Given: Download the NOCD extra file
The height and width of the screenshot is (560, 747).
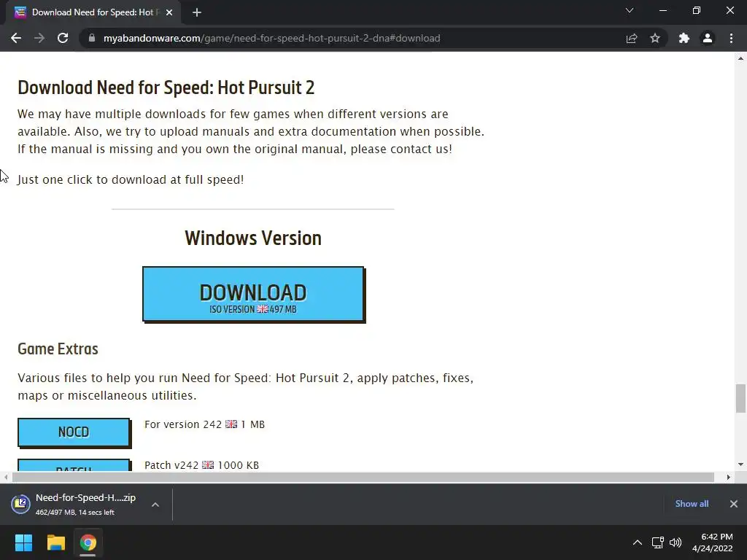Looking at the screenshot, I should [74, 432].
